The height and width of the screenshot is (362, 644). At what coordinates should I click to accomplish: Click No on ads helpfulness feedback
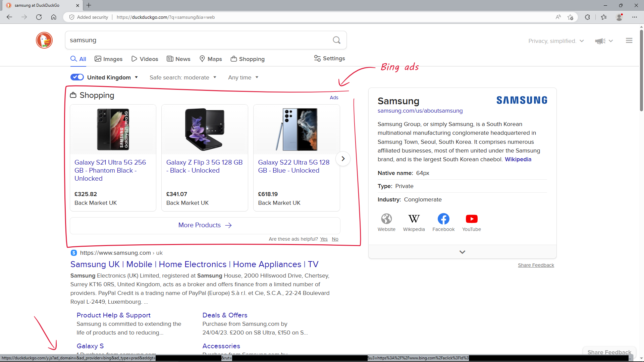334,239
